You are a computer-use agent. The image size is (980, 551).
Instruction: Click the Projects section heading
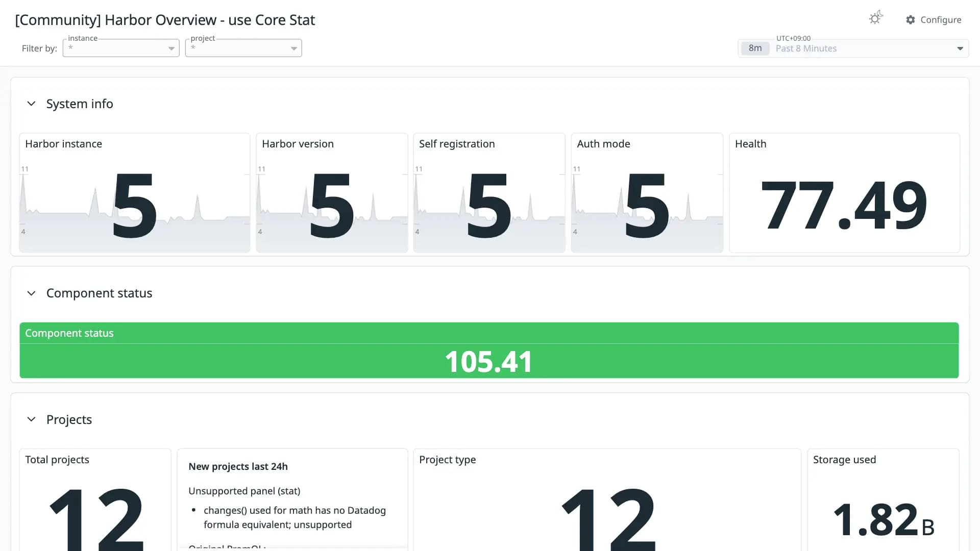pyautogui.click(x=69, y=419)
